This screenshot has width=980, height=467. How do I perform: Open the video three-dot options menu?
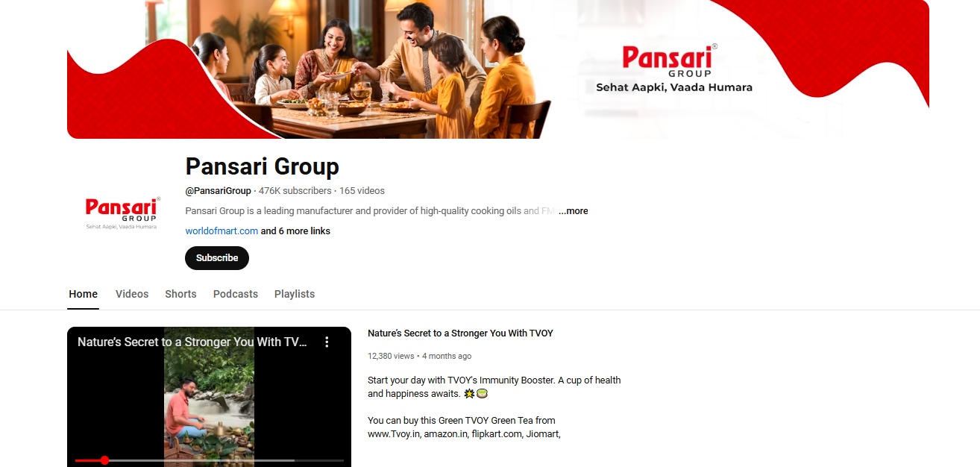tap(327, 342)
